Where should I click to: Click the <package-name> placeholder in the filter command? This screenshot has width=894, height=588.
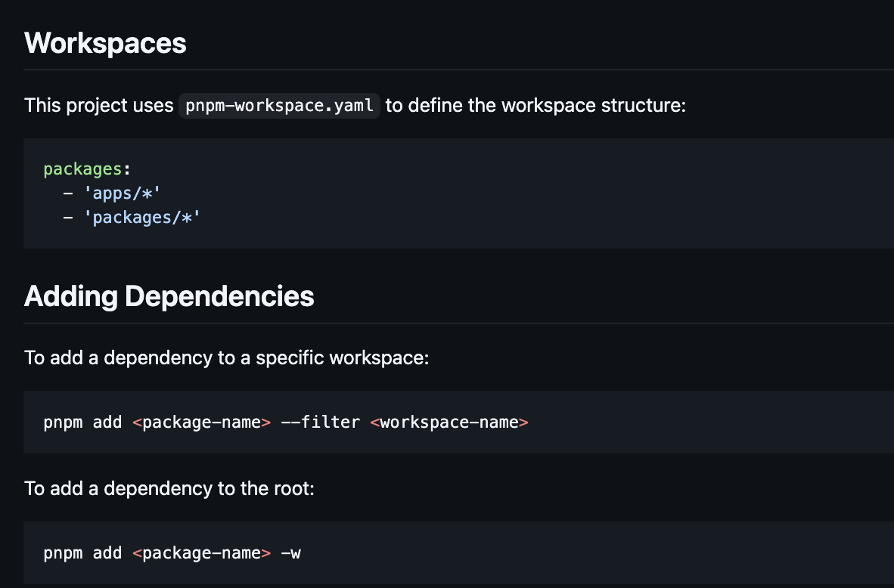coord(200,422)
